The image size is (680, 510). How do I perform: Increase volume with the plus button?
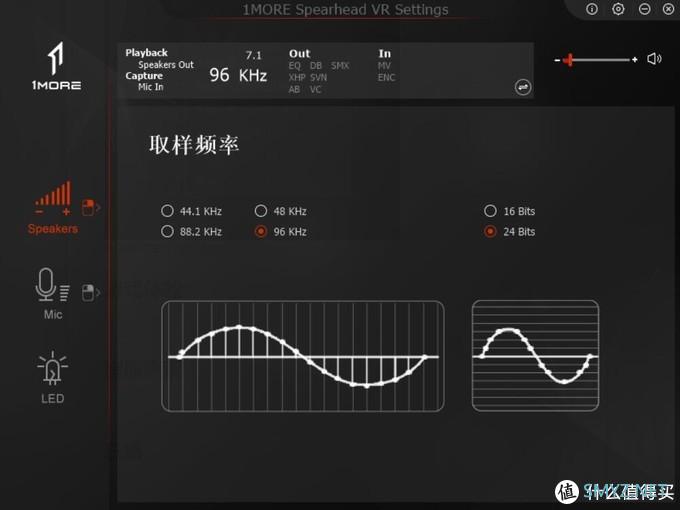(634, 60)
